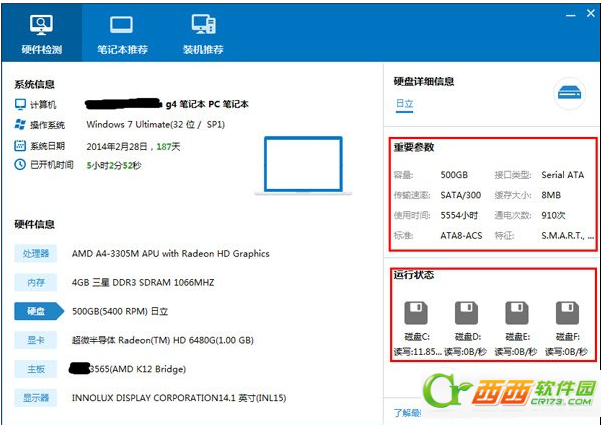Click the 了解 link at the bottom

click(407, 413)
